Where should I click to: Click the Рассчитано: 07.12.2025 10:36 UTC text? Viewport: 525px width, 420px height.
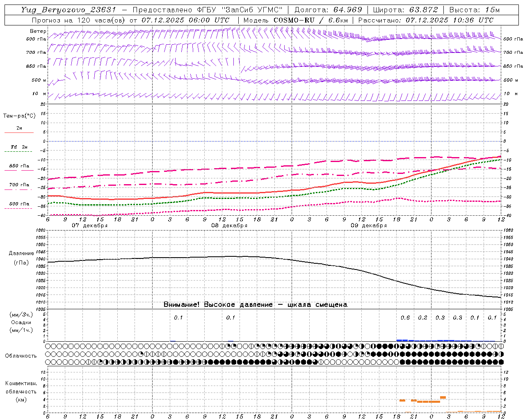(426, 20)
